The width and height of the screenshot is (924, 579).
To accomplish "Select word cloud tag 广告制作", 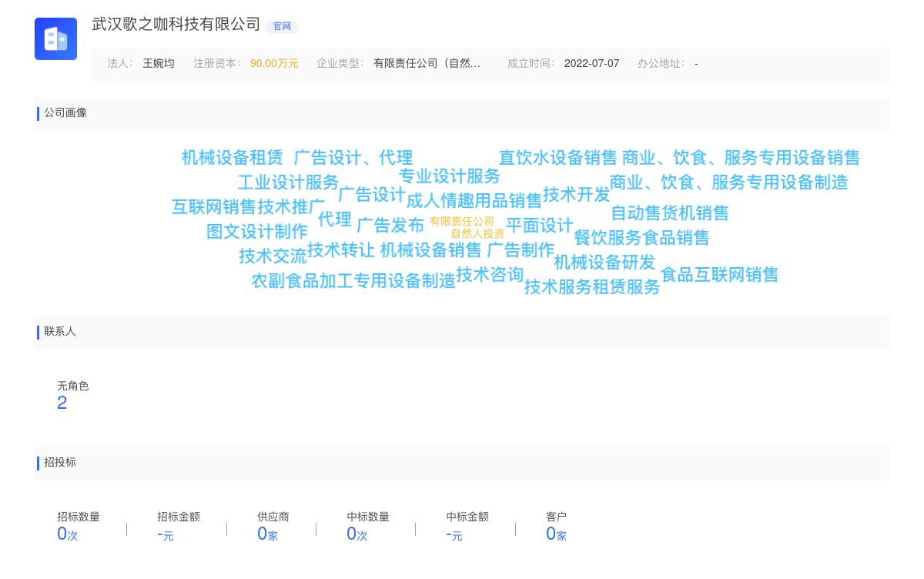I will 521,250.
